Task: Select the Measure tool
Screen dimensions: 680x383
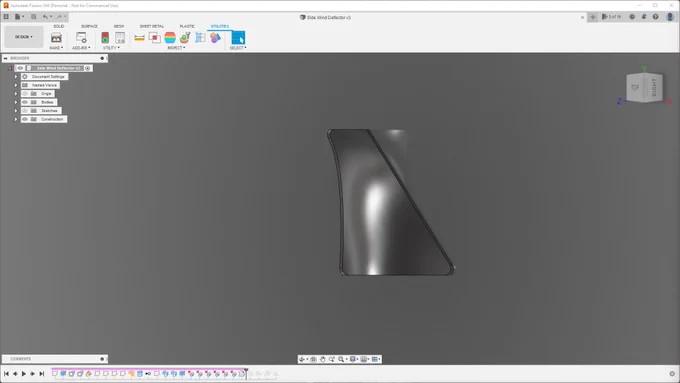Action: coord(139,38)
